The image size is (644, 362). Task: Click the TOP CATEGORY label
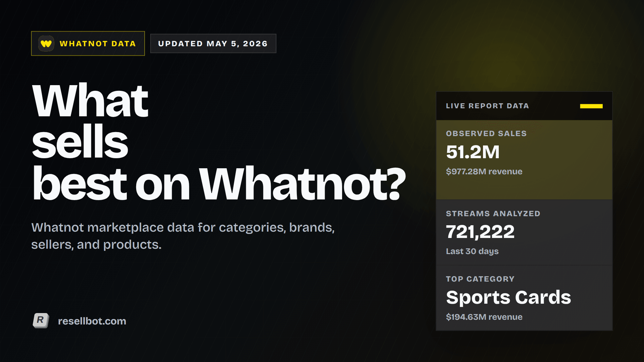(480, 279)
